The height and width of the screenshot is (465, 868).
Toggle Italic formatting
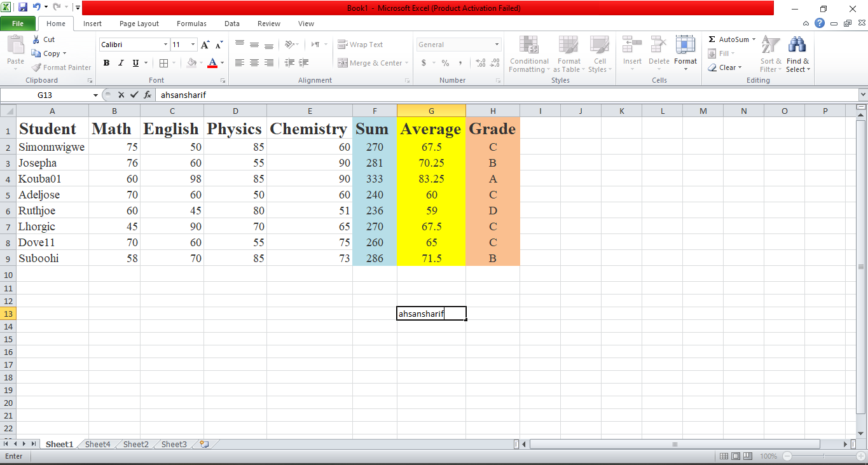(x=121, y=63)
